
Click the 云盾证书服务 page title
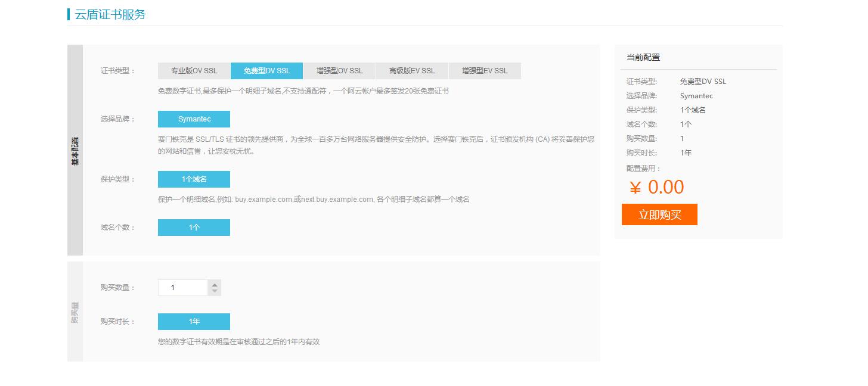(x=110, y=14)
